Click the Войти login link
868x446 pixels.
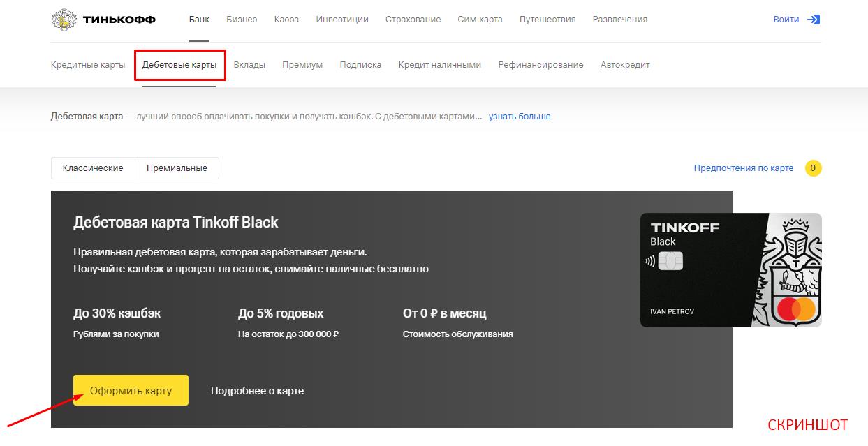pos(786,20)
